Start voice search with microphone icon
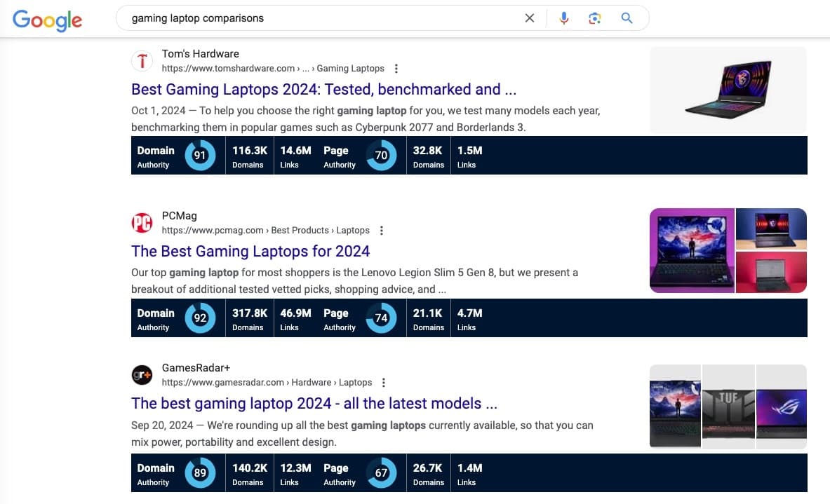830x504 pixels. (563, 18)
